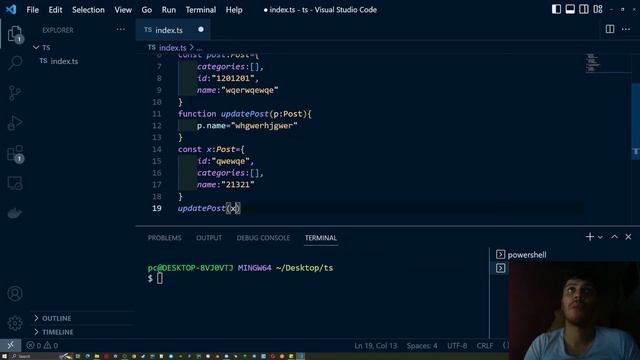This screenshot has width=640, height=360.
Task: Click Ln 19, Col 13 status item
Action: click(x=376, y=346)
